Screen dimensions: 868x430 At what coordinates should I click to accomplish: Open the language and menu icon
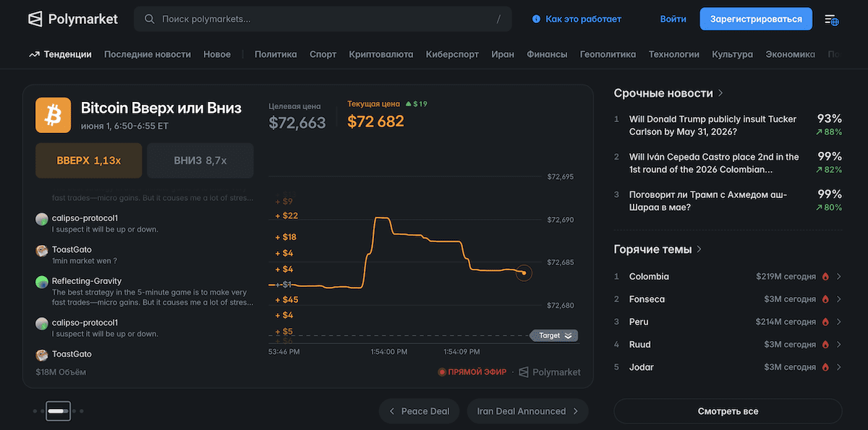832,20
